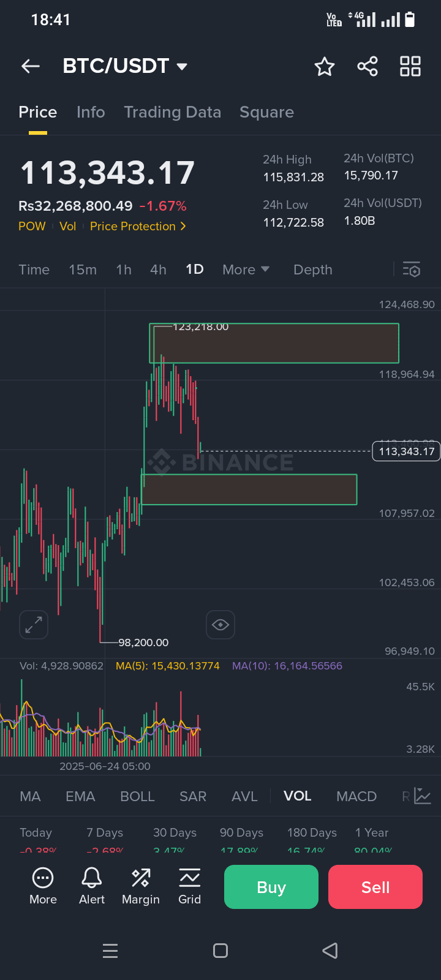441x980 pixels.
Task: Tap the MA(5) volume value
Action: pos(168,666)
